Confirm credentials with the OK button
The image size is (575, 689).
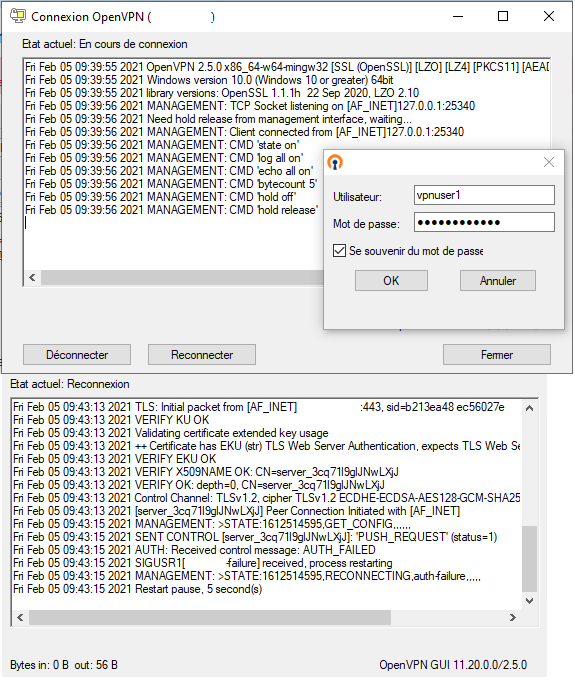(392, 281)
